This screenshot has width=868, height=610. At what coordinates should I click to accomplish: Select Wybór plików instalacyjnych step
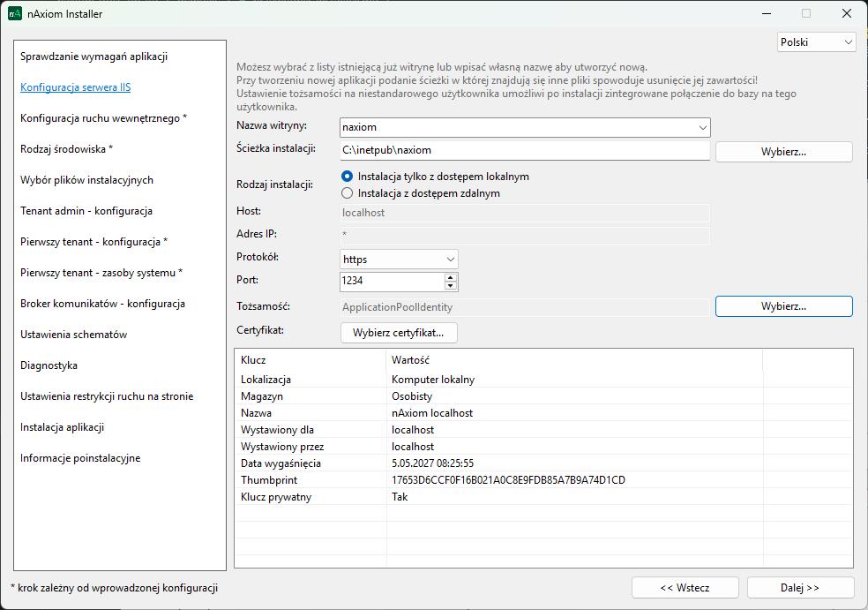[87, 180]
